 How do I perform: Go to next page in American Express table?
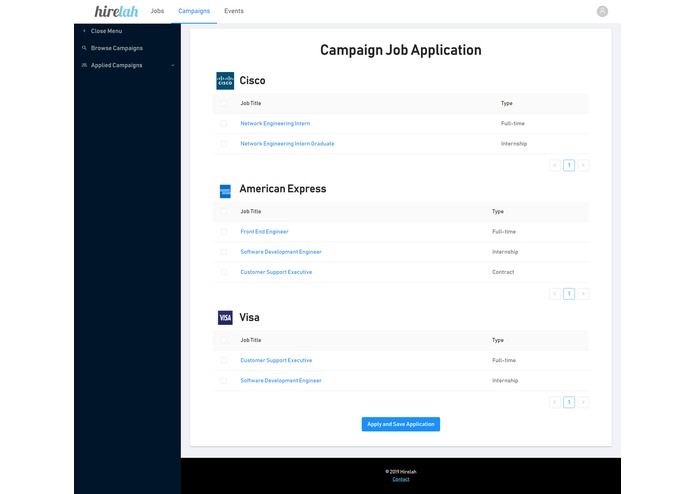(583, 293)
